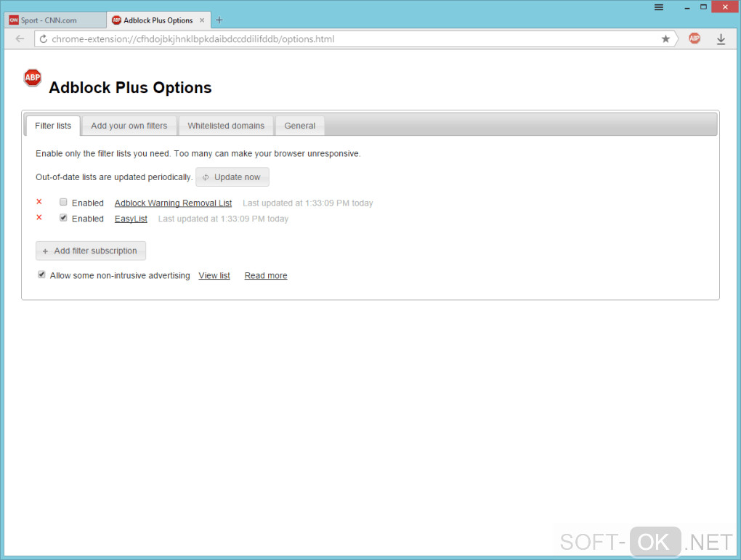
Task: Focus the chrome-extension address bar
Action: pyautogui.click(x=349, y=38)
